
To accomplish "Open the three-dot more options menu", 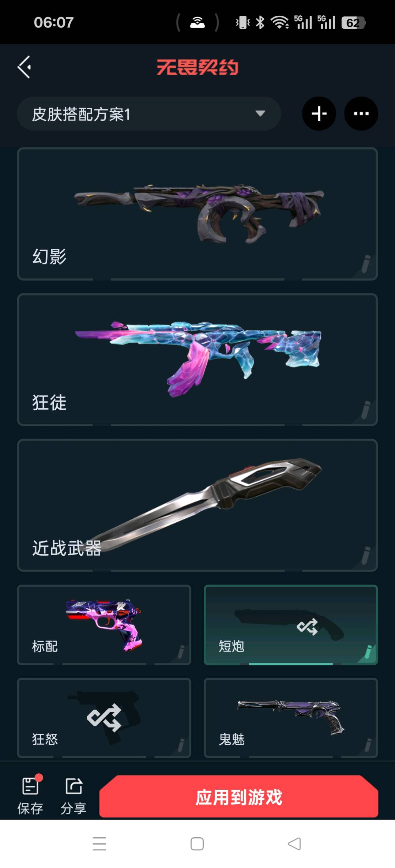I will [x=361, y=113].
